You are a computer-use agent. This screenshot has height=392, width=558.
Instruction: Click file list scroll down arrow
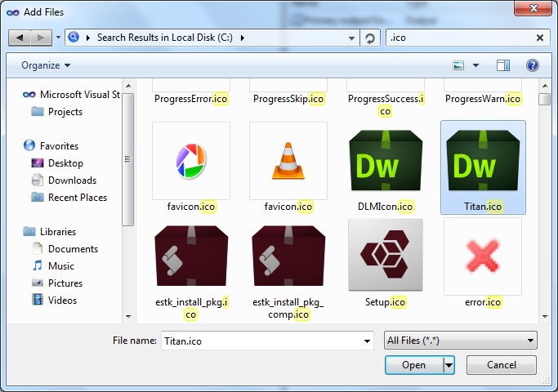545,316
